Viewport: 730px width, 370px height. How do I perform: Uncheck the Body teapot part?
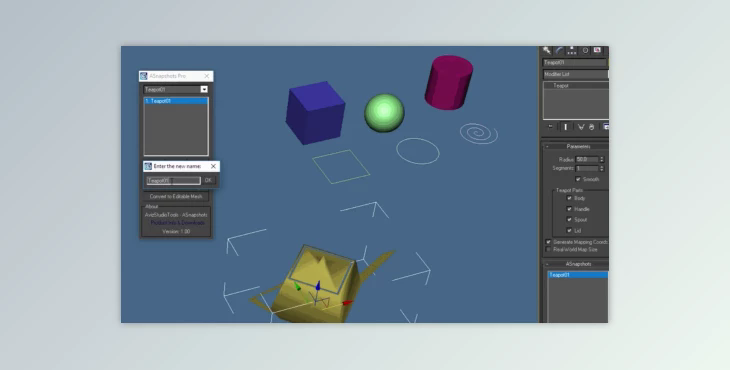pyautogui.click(x=569, y=198)
